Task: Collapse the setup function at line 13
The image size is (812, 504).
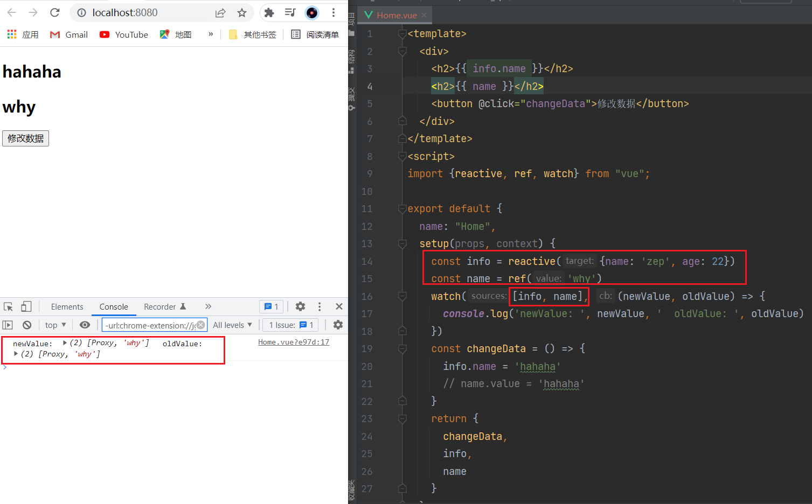Action: (x=402, y=243)
